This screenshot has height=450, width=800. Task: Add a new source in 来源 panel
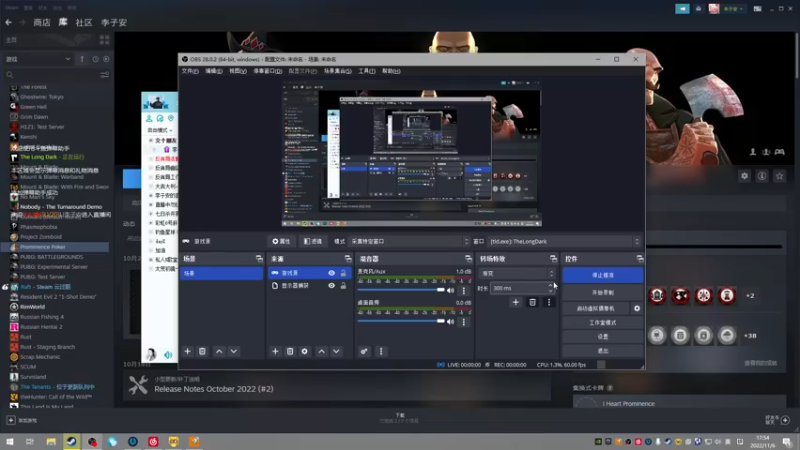pos(275,351)
